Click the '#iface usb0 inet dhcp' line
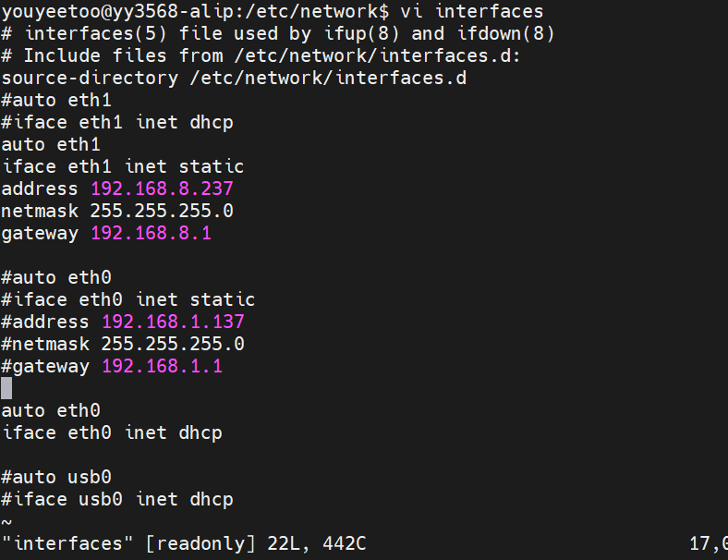Screen dimensions: 728x560 coord(117,499)
